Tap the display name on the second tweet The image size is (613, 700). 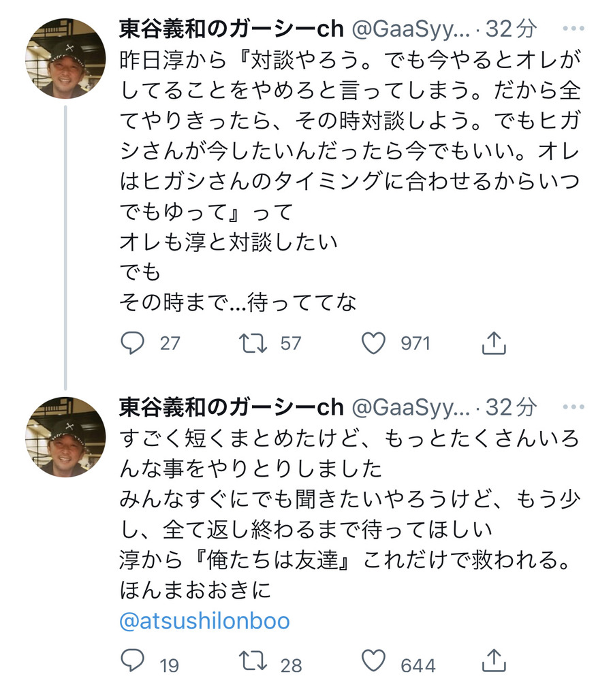pos(231,407)
